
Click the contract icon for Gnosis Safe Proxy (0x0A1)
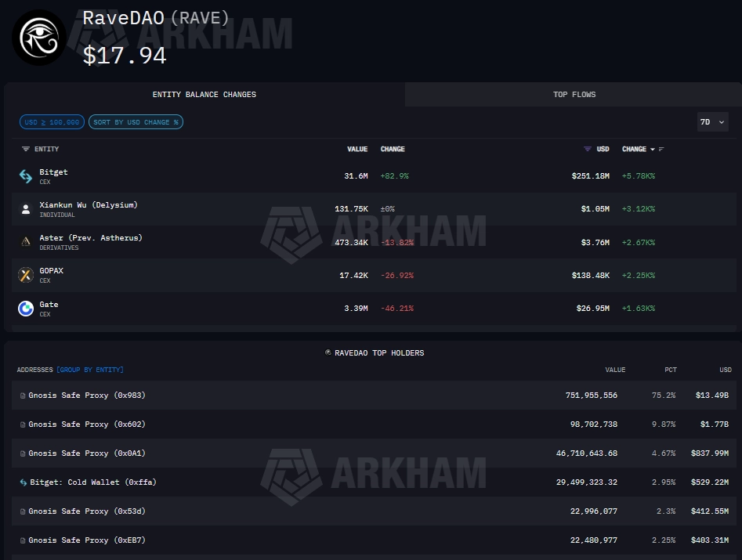point(22,453)
